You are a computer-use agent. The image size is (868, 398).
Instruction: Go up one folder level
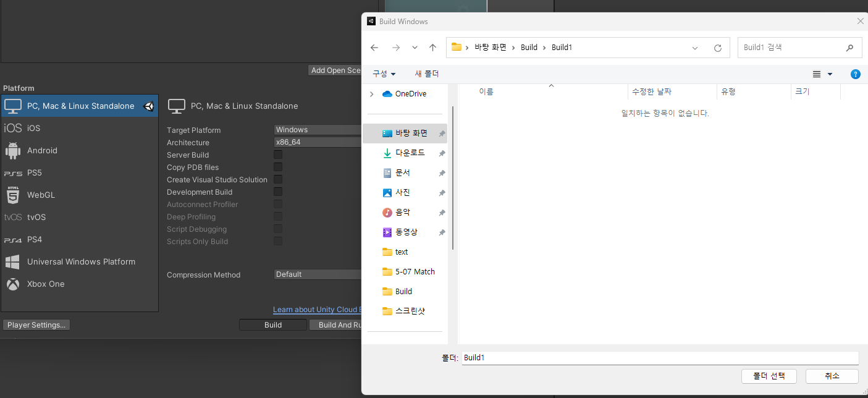coord(432,48)
